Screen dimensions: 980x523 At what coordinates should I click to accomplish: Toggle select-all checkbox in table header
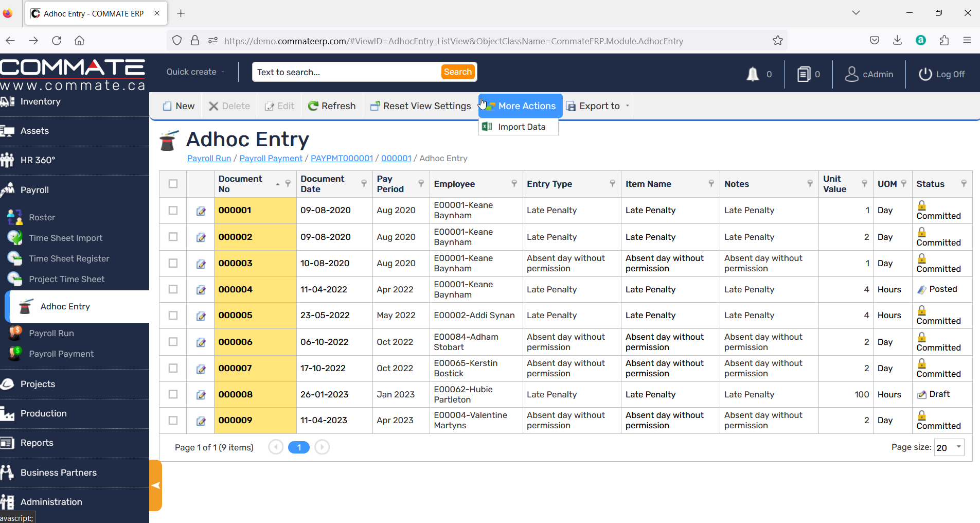pos(173,184)
